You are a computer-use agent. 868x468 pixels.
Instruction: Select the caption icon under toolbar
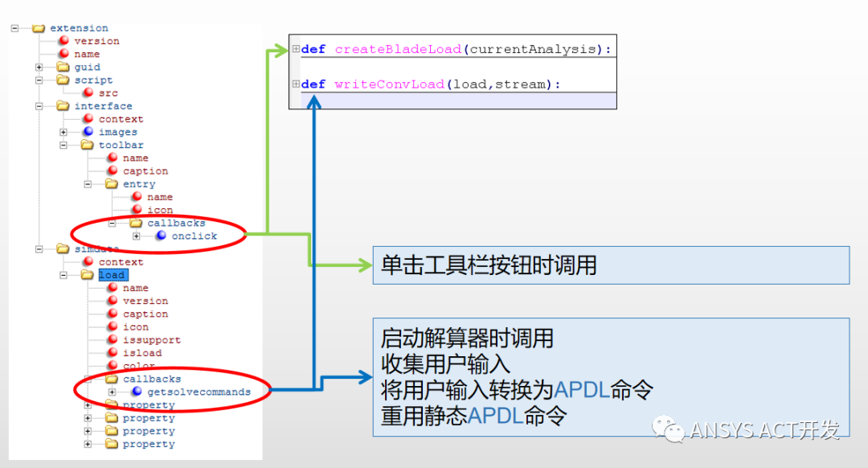click(x=113, y=169)
